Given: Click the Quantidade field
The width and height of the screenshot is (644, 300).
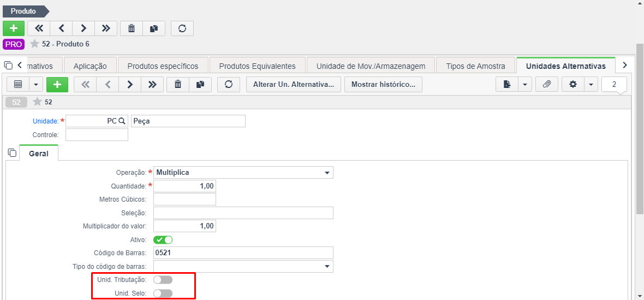Looking at the screenshot, I should [x=184, y=186].
